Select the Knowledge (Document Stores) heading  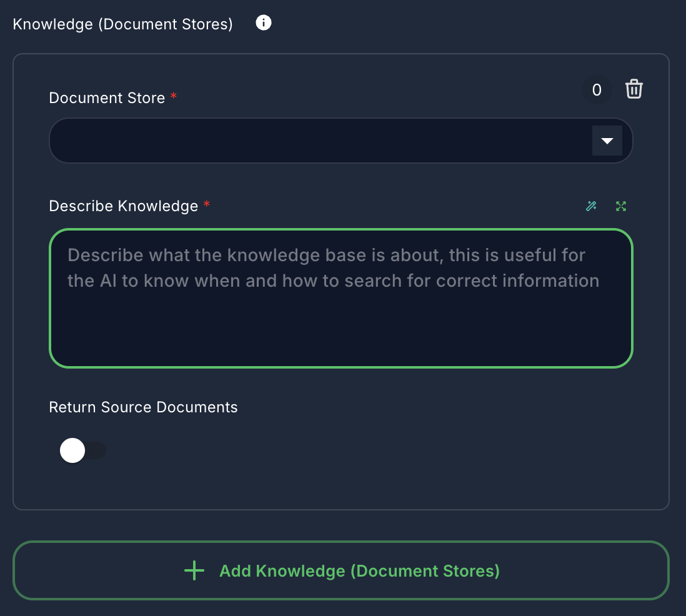(122, 24)
